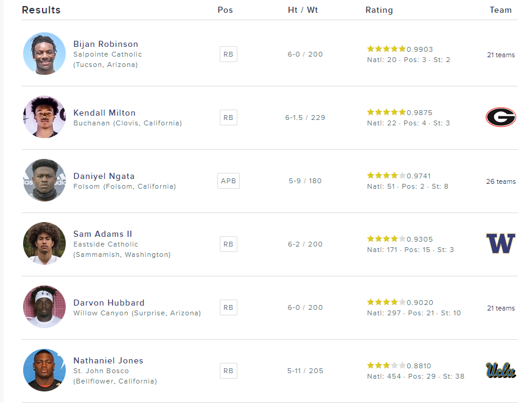Click Bijan Robinson's RB position badge
This screenshot has width=532, height=403.
click(228, 54)
